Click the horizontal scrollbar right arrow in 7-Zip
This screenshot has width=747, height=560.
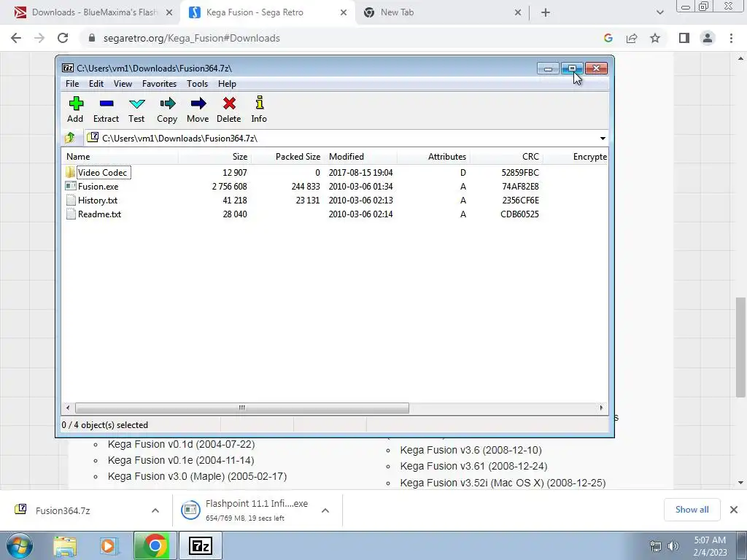pos(601,408)
